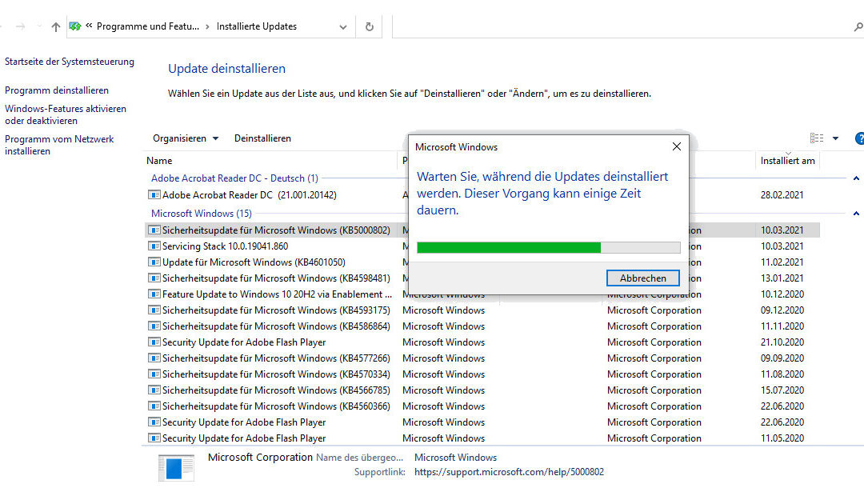Click the KB4570334 update icon
Image resolution: width=864 pixels, height=504 pixels.
pos(154,374)
